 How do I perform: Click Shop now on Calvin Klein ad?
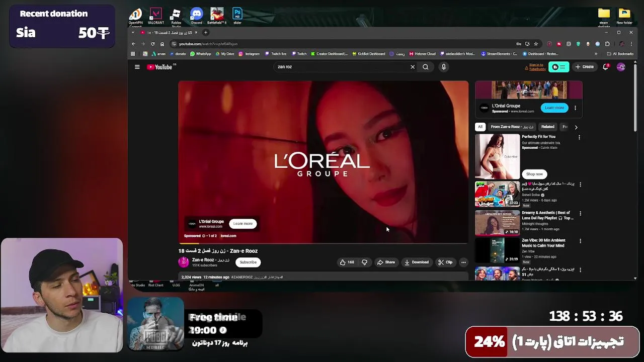[x=534, y=174]
